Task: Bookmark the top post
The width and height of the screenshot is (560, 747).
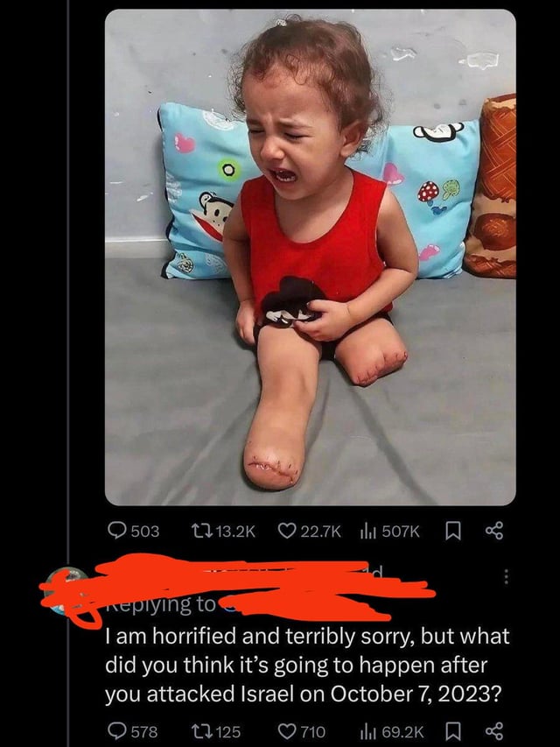Action: [452, 531]
